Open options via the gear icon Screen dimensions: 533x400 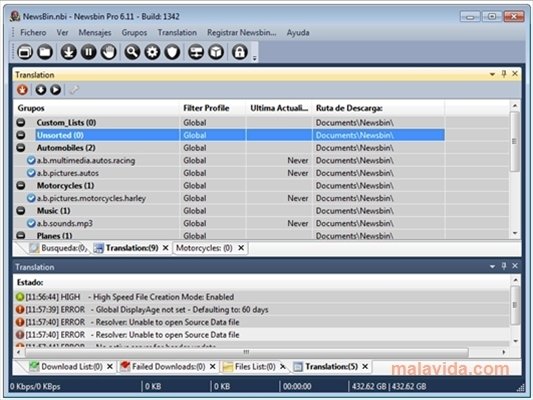click(152, 52)
